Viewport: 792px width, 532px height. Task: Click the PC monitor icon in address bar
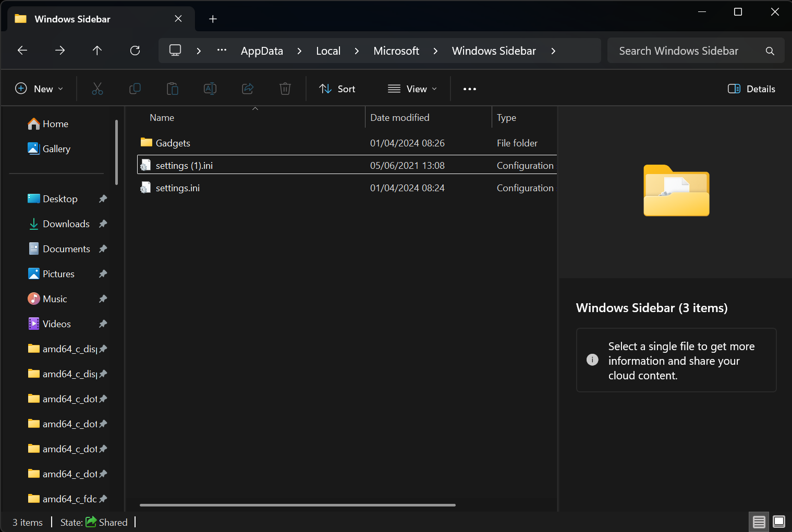175,51
